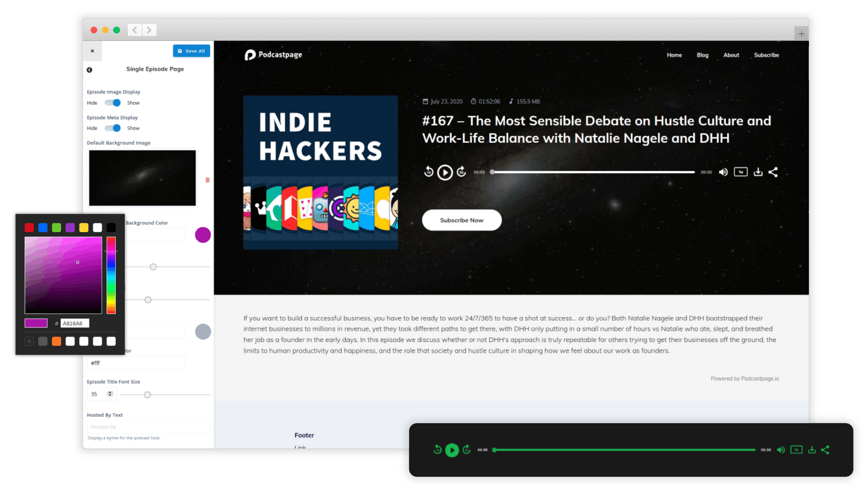The image size is (868, 486).
Task: Go back from Single Episode Page
Action: (90, 70)
